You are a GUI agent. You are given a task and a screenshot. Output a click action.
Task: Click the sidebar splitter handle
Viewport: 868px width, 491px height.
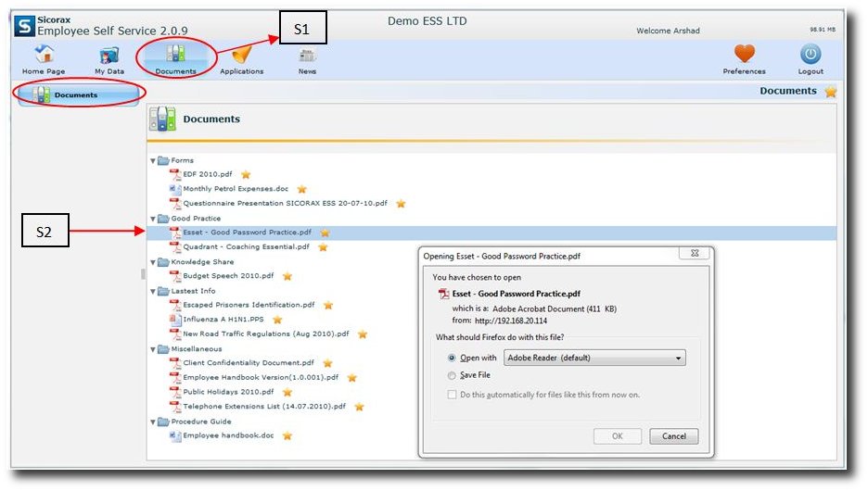pos(143,274)
